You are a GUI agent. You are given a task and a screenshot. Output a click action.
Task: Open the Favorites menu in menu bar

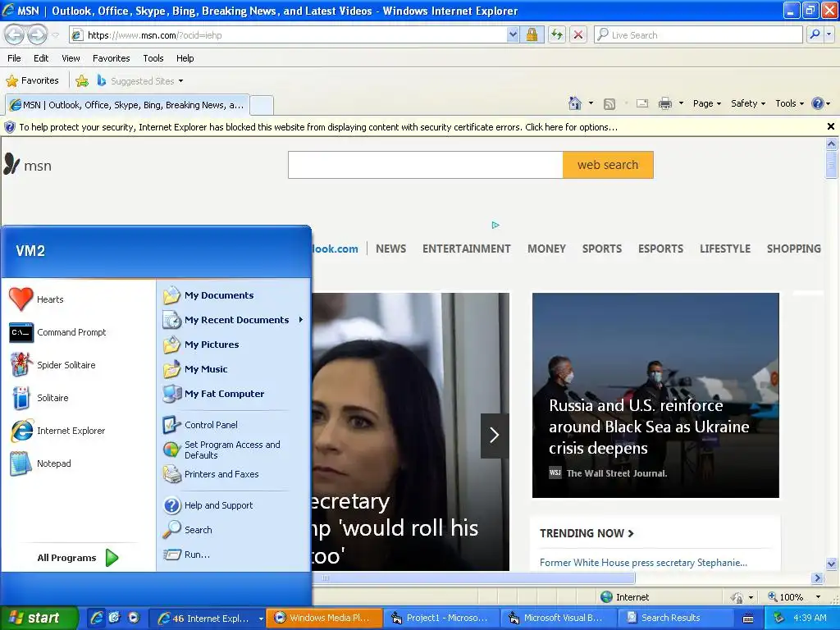click(x=111, y=58)
